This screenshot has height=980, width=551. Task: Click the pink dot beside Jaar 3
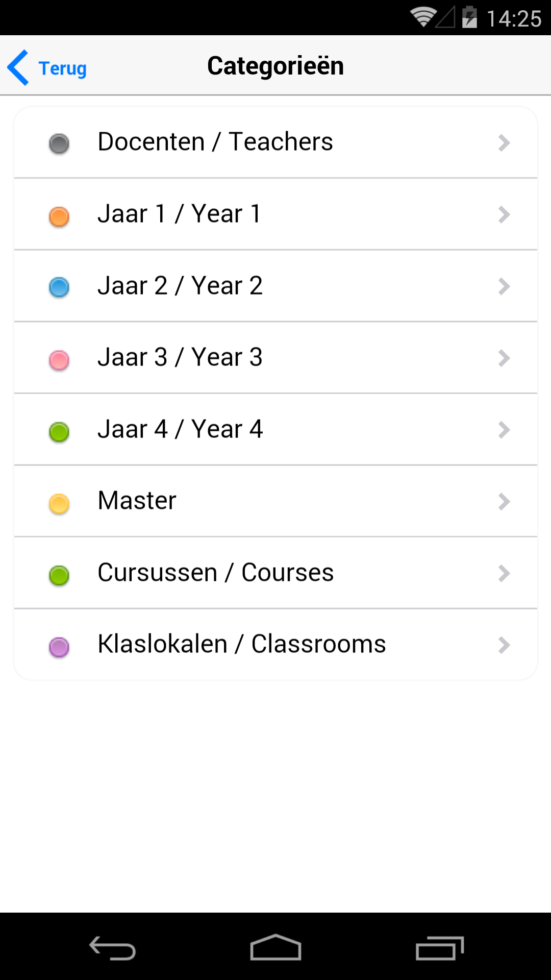[x=59, y=360]
